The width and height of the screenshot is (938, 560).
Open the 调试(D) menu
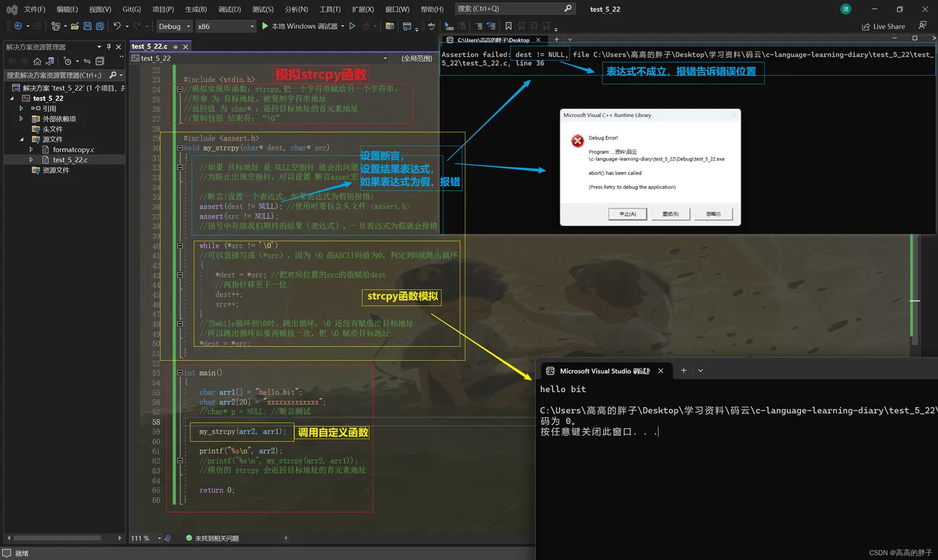[229, 9]
